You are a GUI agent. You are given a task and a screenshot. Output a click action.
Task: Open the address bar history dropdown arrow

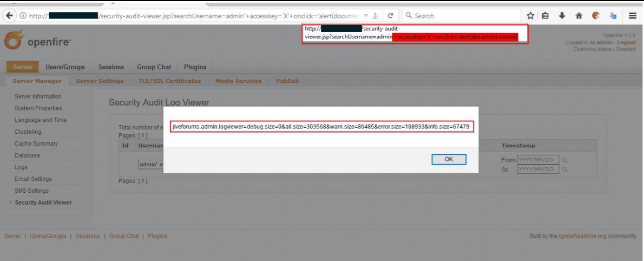coord(366,16)
